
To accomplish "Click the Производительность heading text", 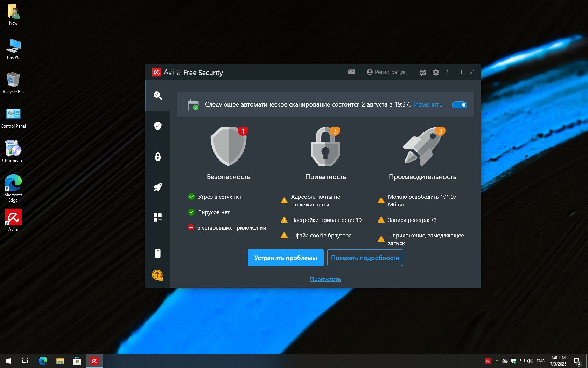I will tap(422, 177).
